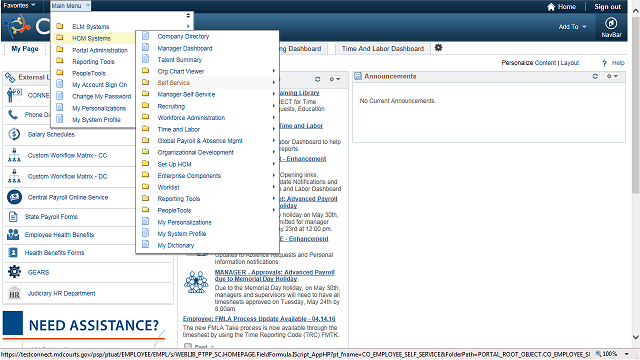The width and height of the screenshot is (640, 360).
Task: Click the NEED ASSISTANCE? banner
Action: [x=84, y=326]
